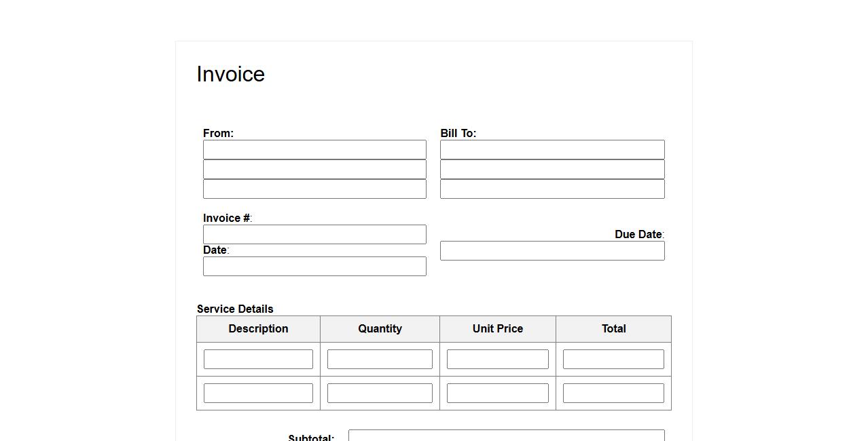
Task: Focus the Invoice # input field
Action: click(x=314, y=234)
